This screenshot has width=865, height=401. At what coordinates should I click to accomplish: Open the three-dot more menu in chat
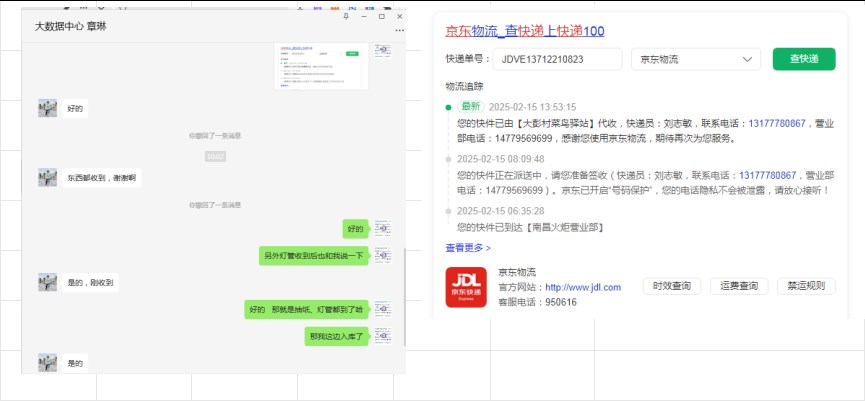(399, 31)
